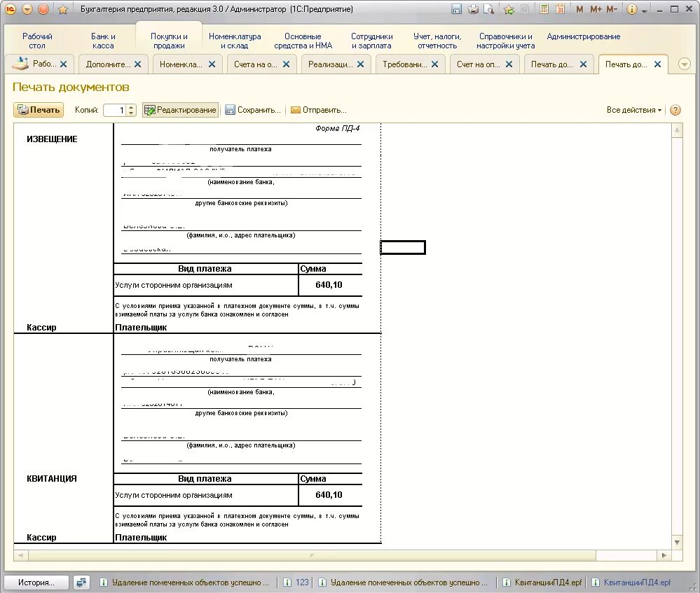
Task: Close the Рабо... tab
Action: [63, 64]
